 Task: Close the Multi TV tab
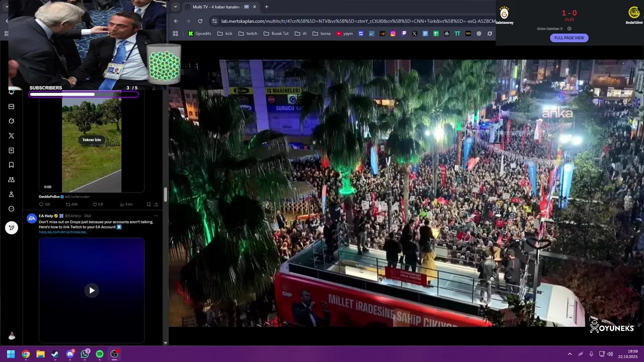[x=255, y=7]
